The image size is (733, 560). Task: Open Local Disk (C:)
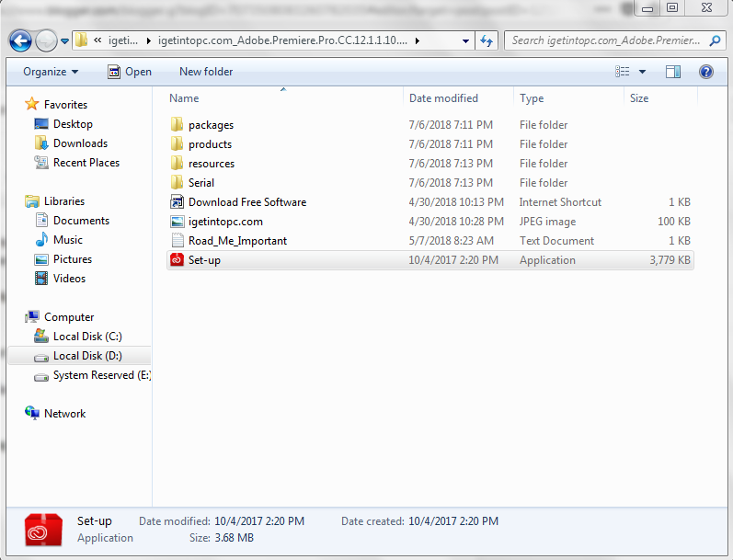click(87, 337)
